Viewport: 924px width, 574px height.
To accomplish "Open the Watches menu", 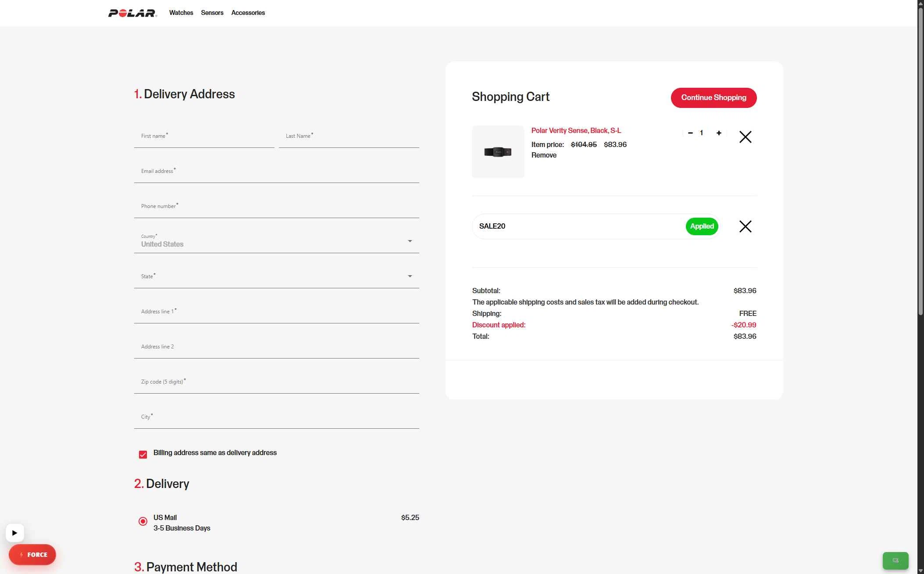I will coord(181,13).
